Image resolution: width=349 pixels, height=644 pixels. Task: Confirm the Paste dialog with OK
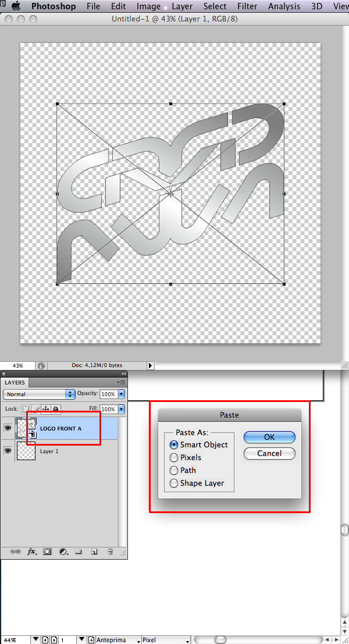coord(269,437)
